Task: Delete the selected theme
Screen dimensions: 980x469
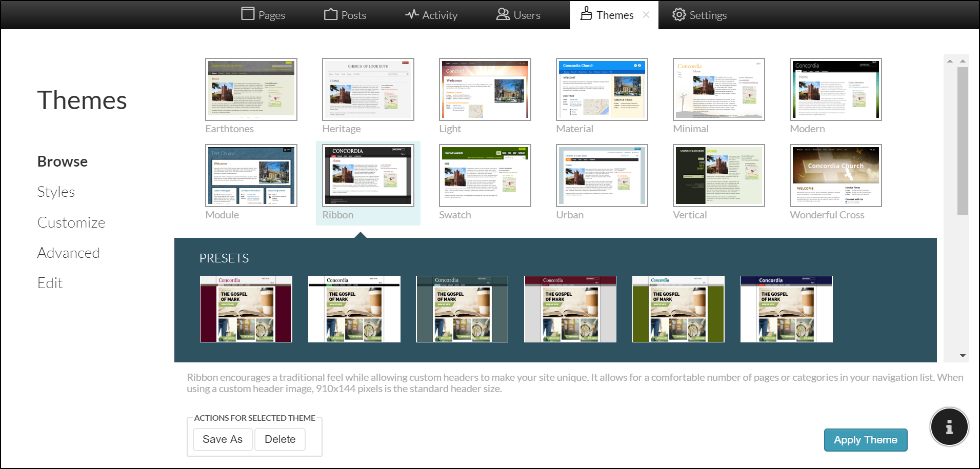Action: [x=280, y=439]
